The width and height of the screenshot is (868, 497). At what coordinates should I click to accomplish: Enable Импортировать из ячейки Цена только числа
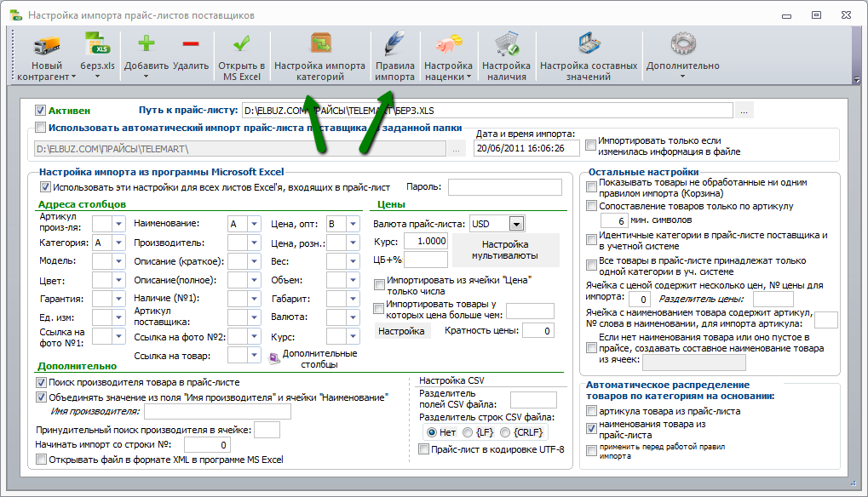coord(379,285)
